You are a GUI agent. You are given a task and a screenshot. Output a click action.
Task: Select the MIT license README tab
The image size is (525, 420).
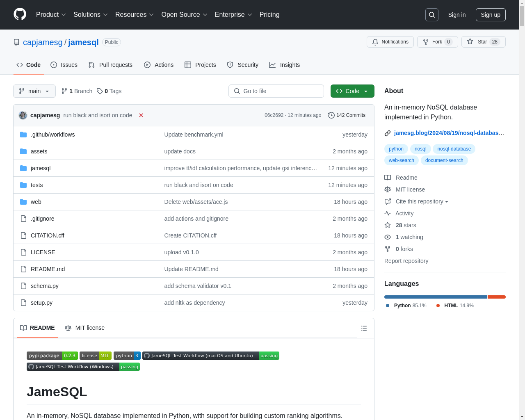84,328
